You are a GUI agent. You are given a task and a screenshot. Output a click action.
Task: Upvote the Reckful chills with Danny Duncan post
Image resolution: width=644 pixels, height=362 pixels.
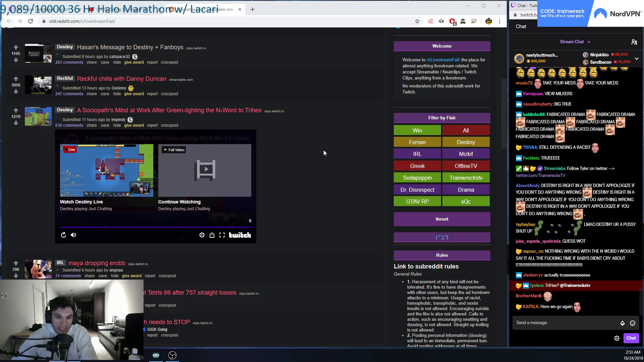16,79
